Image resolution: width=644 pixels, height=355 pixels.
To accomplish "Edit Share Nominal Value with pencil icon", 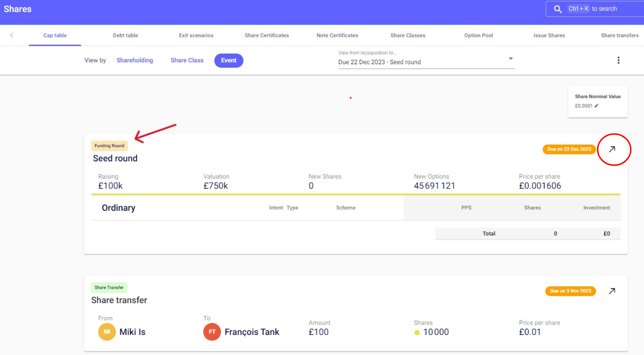I will [x=596, y=106].
